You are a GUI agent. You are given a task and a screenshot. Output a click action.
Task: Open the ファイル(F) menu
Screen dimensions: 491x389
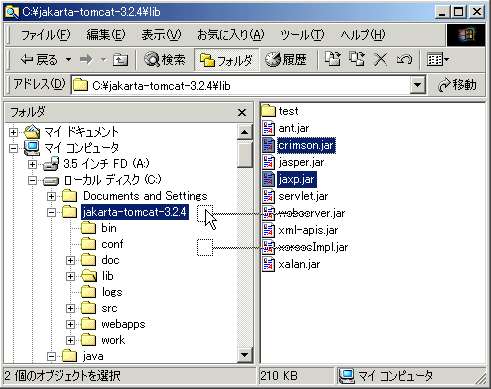[x=46, y=35]
